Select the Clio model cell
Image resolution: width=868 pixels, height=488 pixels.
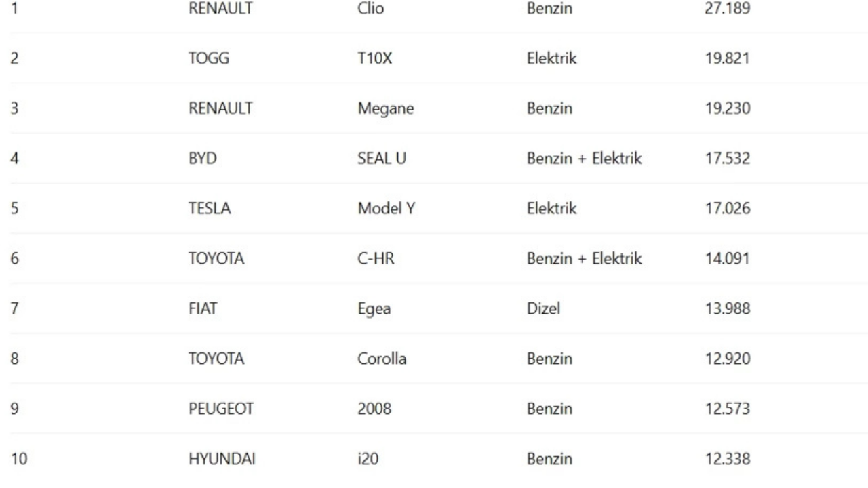(x=371, y=9)
